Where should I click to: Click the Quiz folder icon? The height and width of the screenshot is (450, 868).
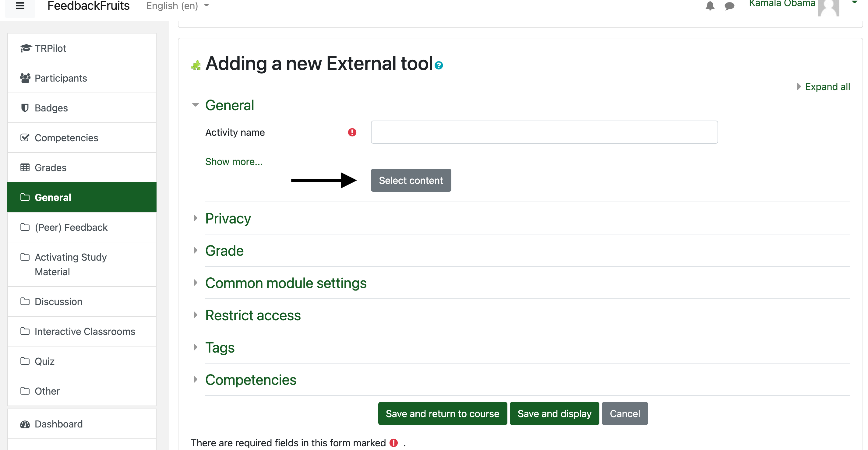click(x=25, y=361)
